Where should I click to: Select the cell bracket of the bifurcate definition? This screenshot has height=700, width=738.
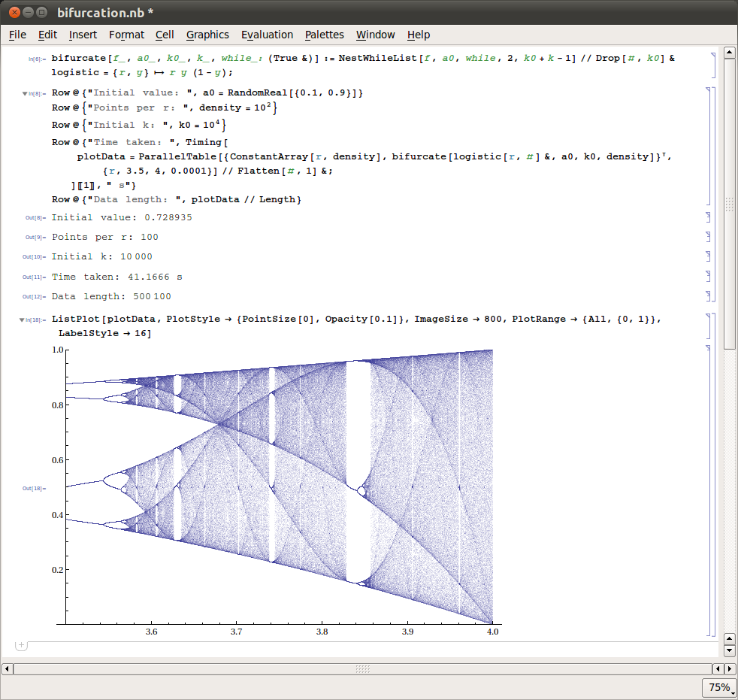(x=712, y=65)
